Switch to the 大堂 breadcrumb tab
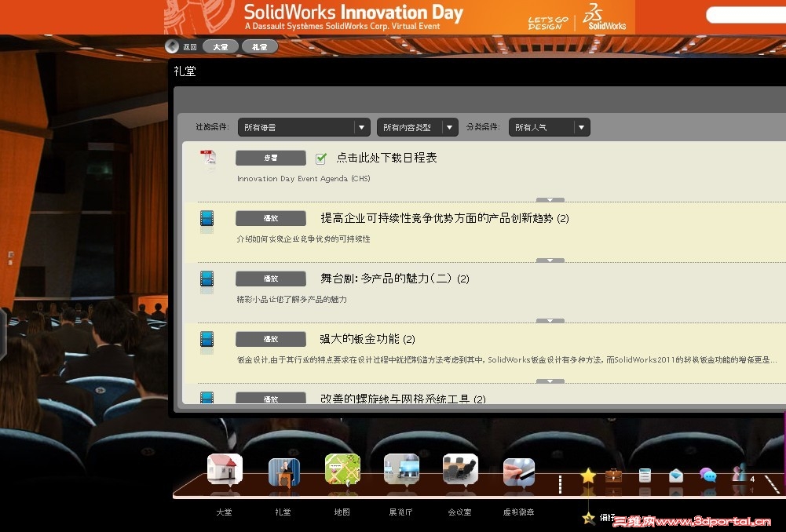Screen dimensions: 786x532 click(x=221, y=46)
